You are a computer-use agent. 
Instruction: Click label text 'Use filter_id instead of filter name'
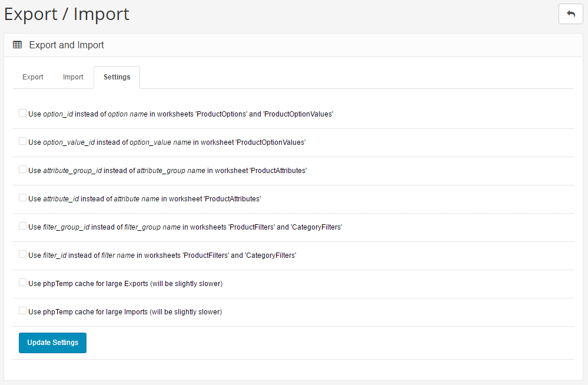coord(81,255)
